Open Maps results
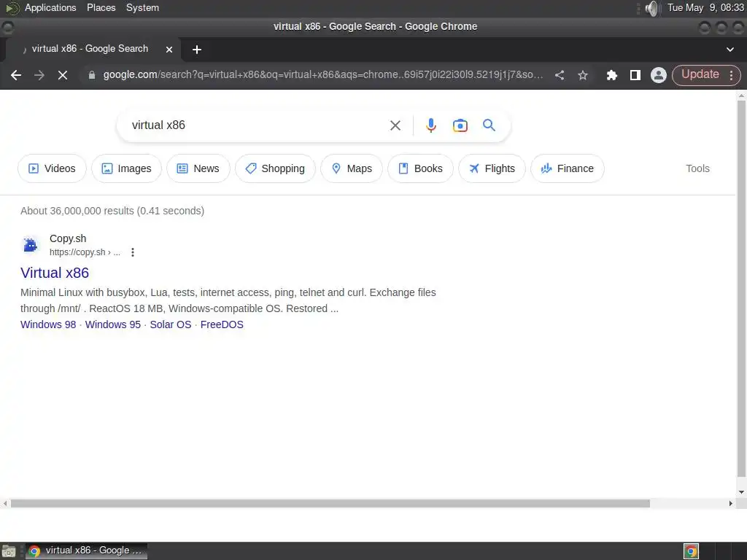This screenshot has width=747, height=560. pos(352,168)
